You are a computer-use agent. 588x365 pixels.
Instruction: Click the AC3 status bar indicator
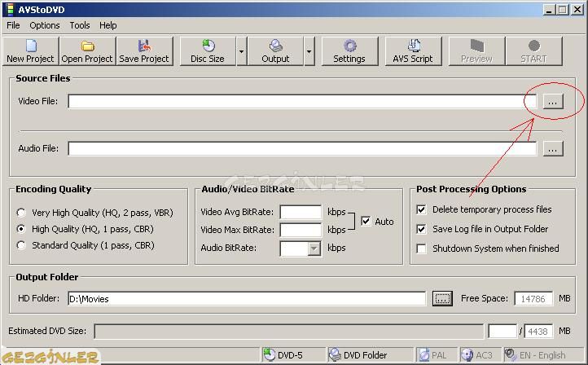tap(480, 355)
